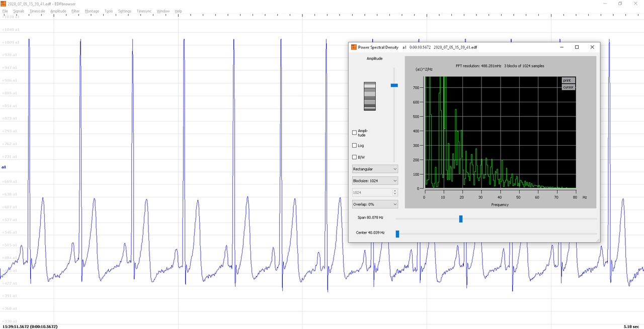
Task: Open the Tools menu
Action: [109, 11]
